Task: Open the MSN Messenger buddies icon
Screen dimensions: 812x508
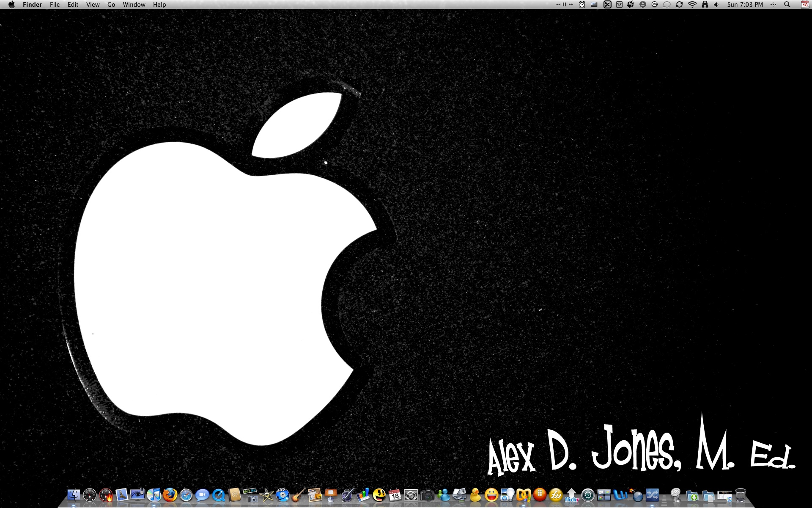Action: tap(443, 495)
